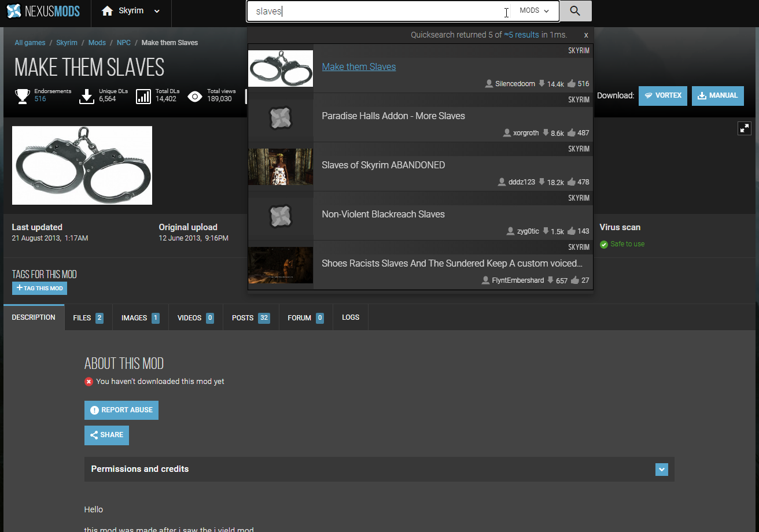Click the Report Abuse button
This screenshot has height=532, width=759.
point(121,410)
